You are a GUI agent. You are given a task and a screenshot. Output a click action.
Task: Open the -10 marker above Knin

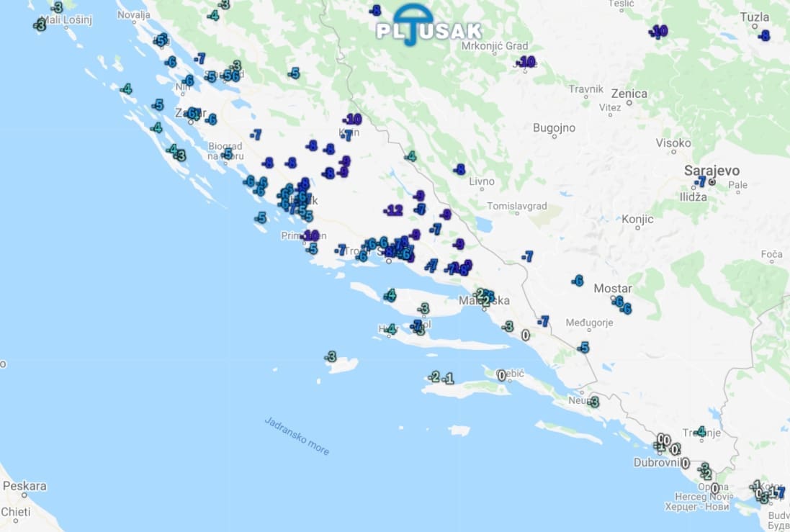click(353, 120)
